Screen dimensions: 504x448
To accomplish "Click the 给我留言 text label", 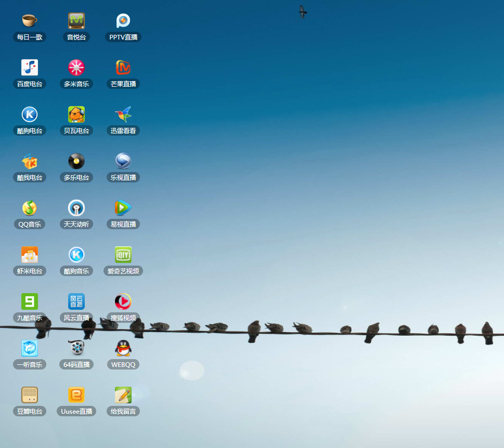I will [x=123, y=411].
